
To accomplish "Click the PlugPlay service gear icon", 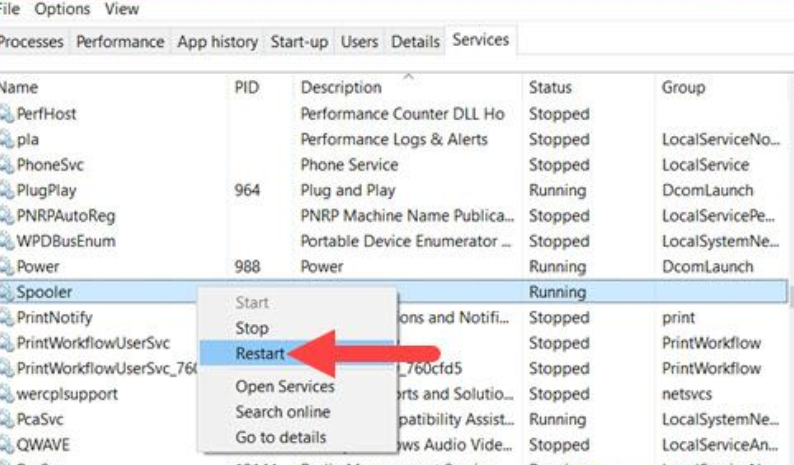I will point(7,190).
